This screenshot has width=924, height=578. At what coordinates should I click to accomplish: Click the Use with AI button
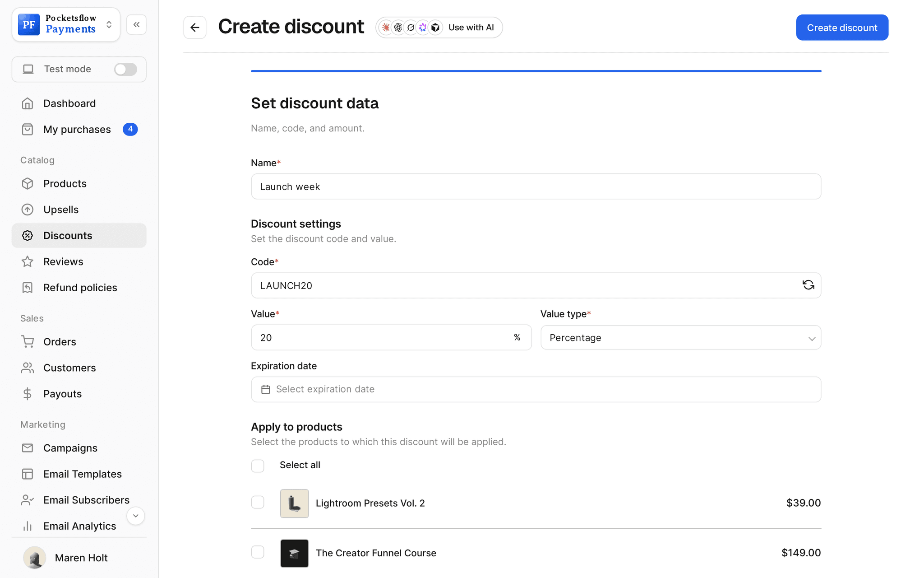point(439,28)
